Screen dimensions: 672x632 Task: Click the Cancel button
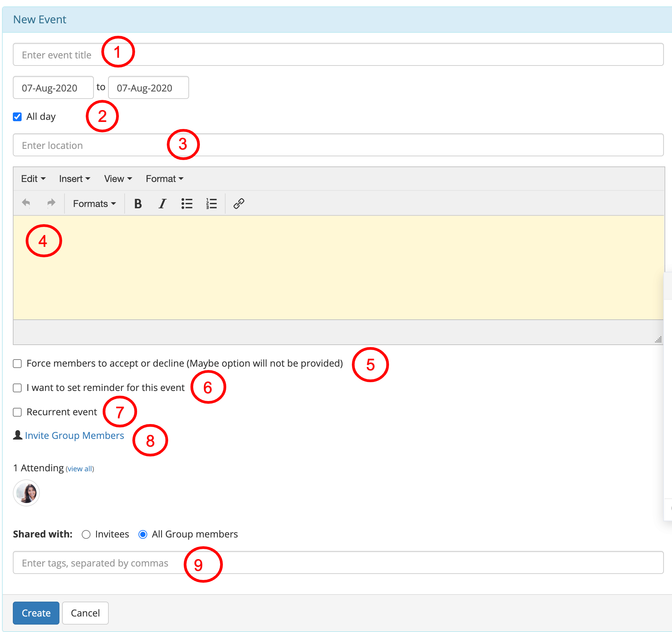click(x=85, y=613)
